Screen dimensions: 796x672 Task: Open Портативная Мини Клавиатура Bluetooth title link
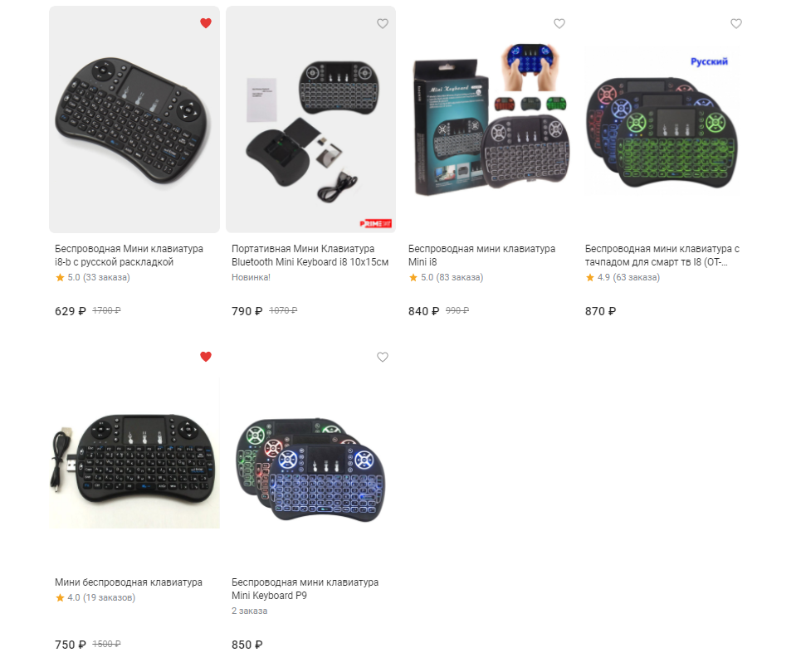(x=310, y=256)
